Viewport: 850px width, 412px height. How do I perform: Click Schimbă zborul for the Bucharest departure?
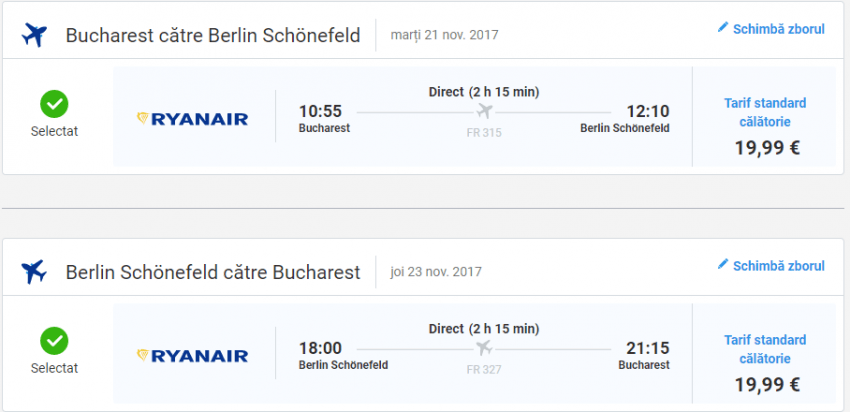(x=779, y=29)
